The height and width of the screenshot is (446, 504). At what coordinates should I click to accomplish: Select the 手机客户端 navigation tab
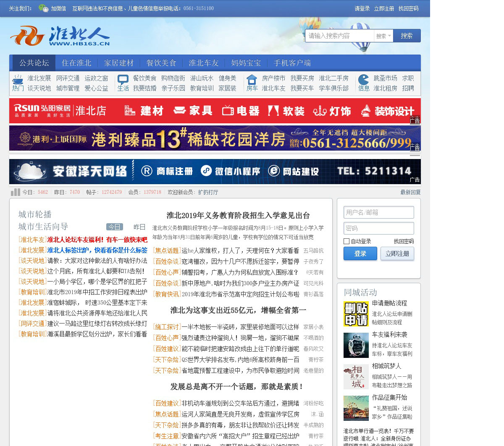(292, 63)
